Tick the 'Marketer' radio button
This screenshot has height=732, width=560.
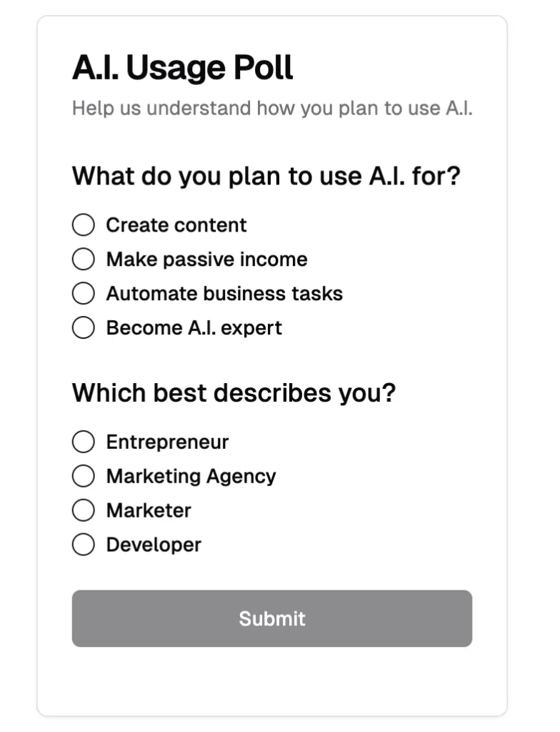[84, 510]
